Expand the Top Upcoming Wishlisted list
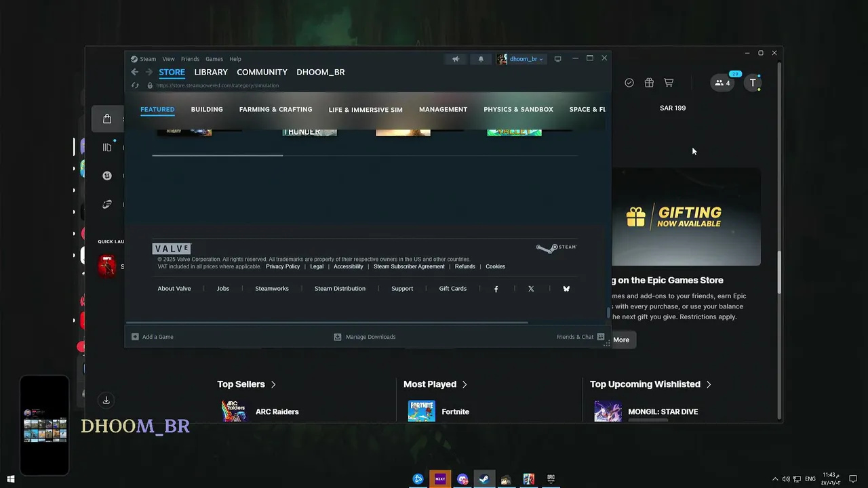The height and width of the screenshot is (488, 868). [x=651, y=384]
